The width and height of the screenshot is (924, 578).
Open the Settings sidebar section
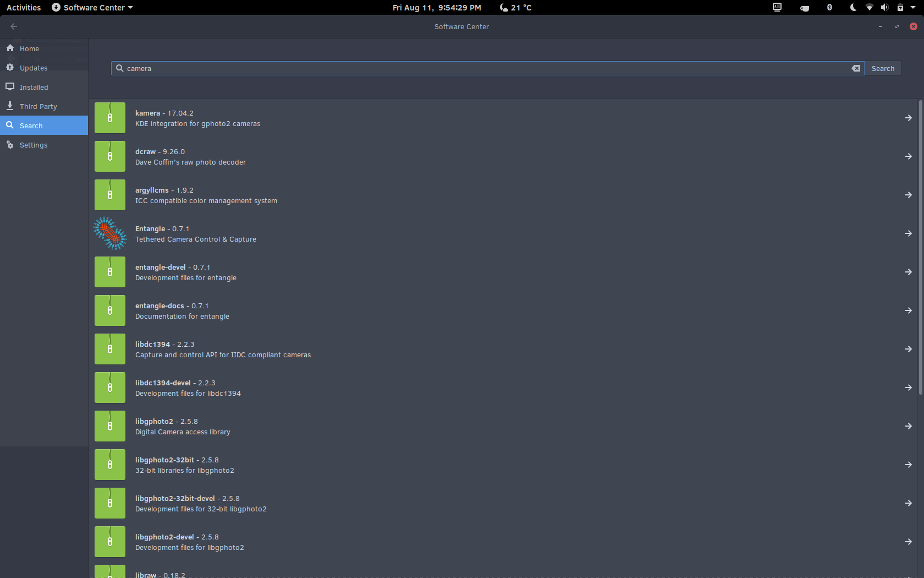tap(44, 145)
